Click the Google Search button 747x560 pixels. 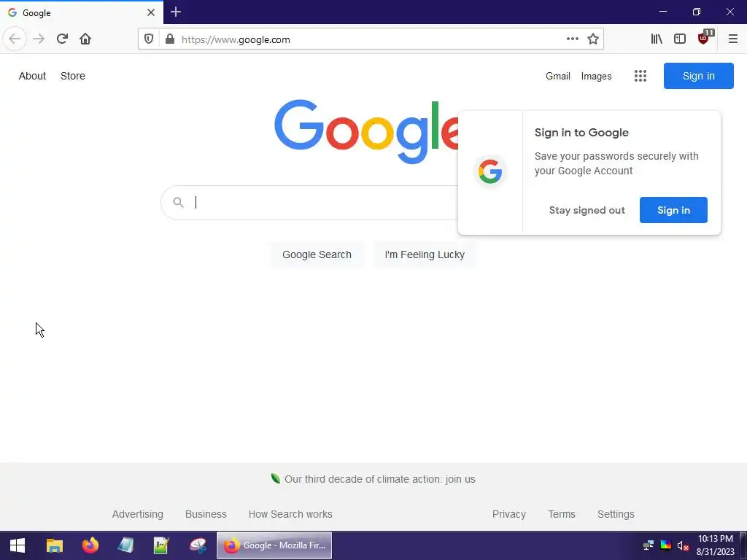(317, 254)
